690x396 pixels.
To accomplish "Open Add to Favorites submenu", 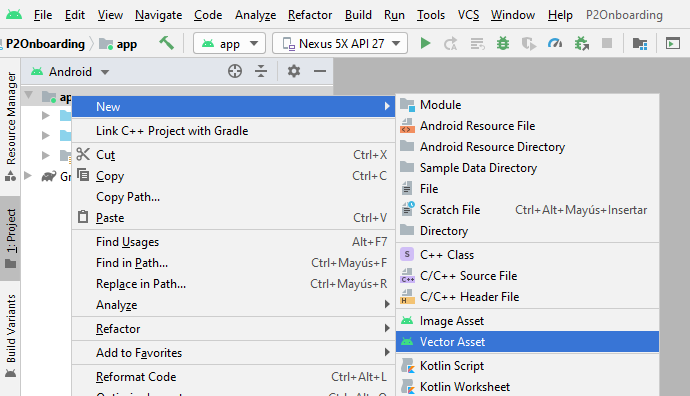I will tap(233, 352).
